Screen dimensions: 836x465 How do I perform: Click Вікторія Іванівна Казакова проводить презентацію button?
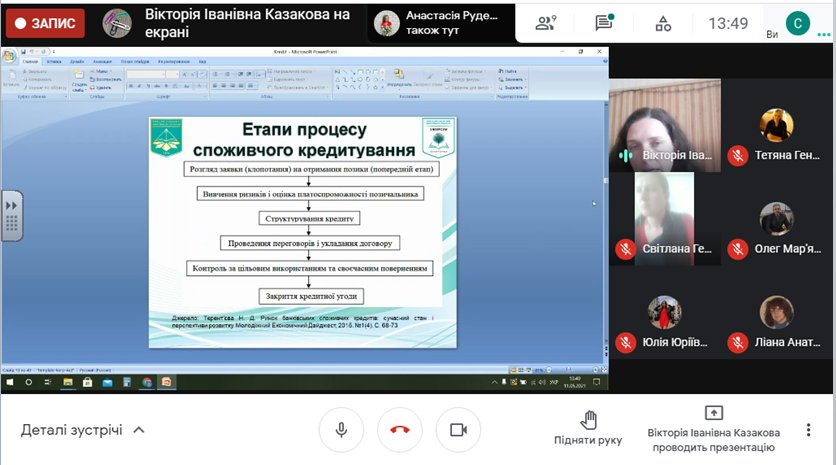(713, 429)
